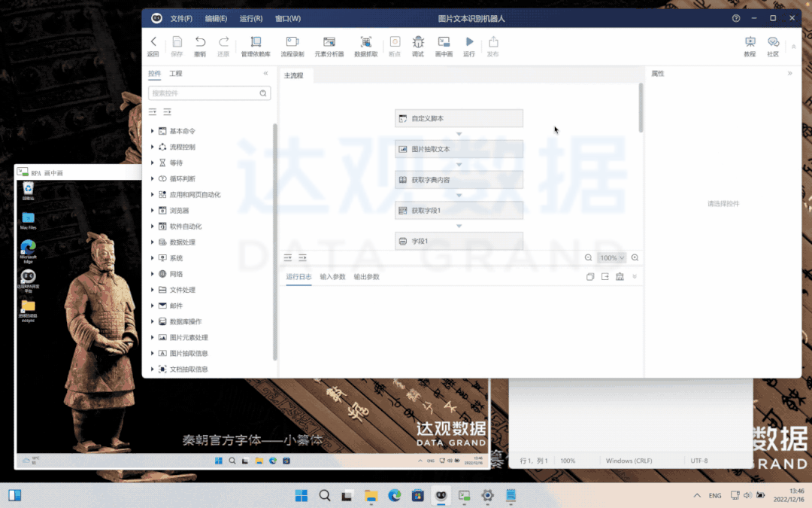Switch to the 输入参数 tab
The image size is (812, 508).
coord(332,277)
